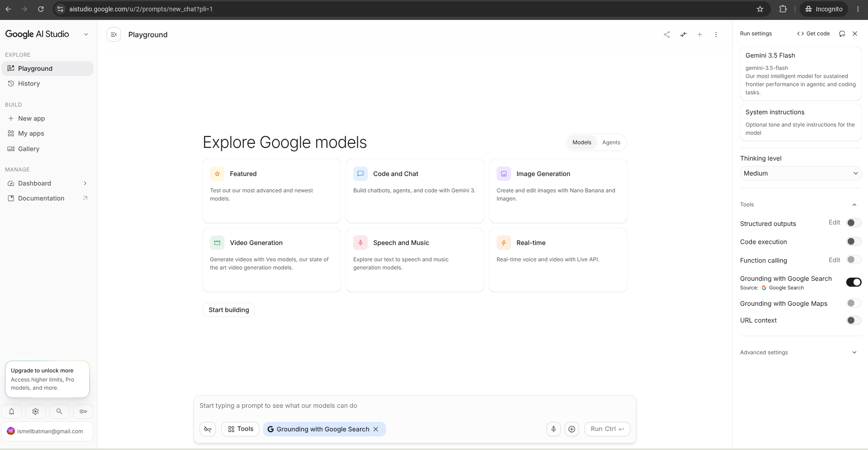Click the Featured star icon
Screen dimensions: 868x450
pyautogui.click(x=217, y=174)
